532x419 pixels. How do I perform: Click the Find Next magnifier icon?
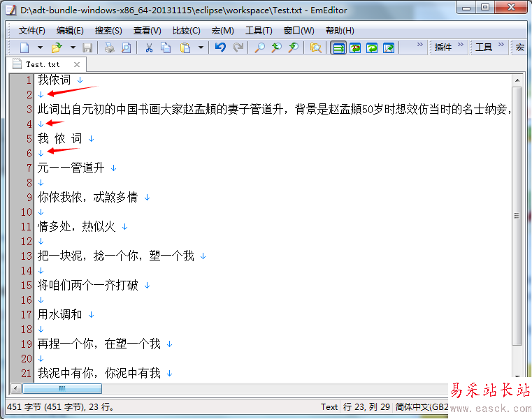point(293,47)
